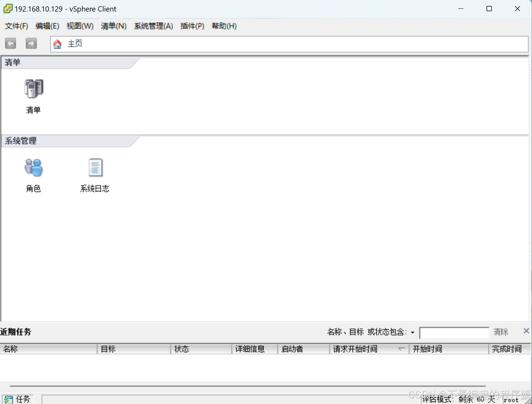532x404 pixels.
Task: Click the back navigation arrow
Action: [10, 43]
